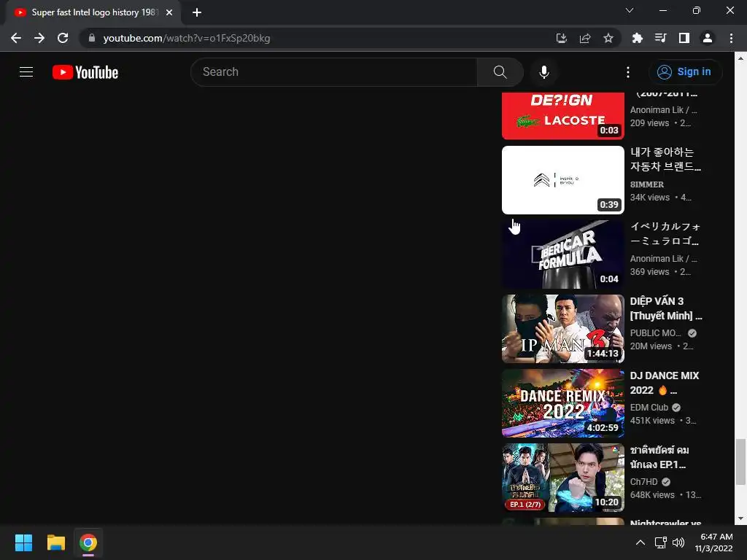Open the clock showing 6:47 AM
Viewport: 747px width, 560px height.
pos(714,542)
